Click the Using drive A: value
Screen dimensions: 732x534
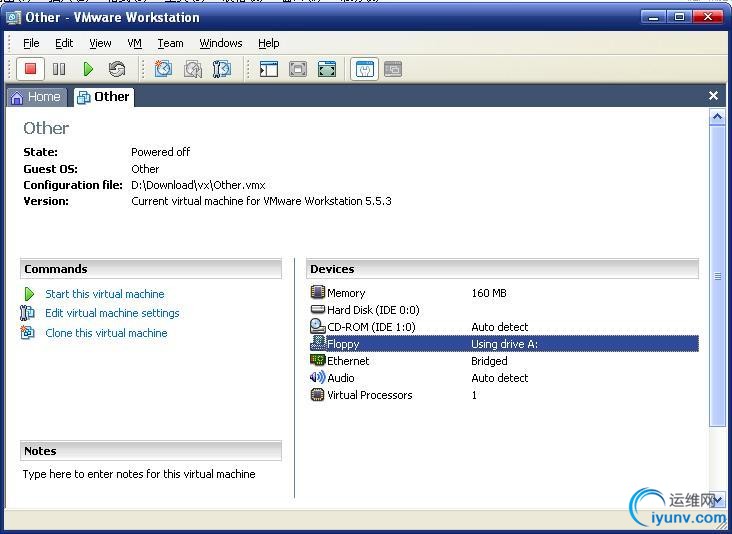coord(505,344)
